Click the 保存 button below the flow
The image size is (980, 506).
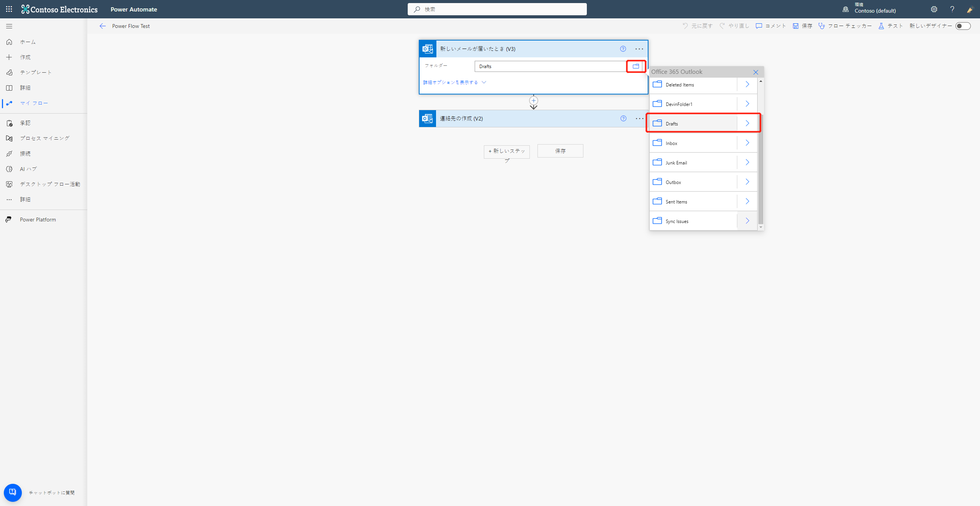560,151
